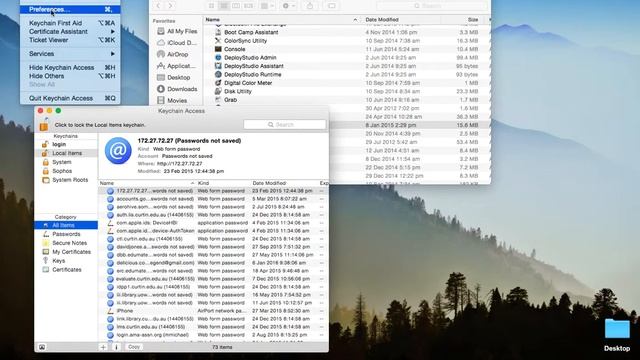640x360 pixels.
Task: Choose Ticket Viewer menu item
Action: coord(70,40)
